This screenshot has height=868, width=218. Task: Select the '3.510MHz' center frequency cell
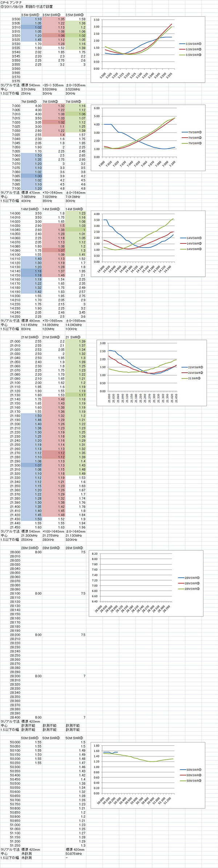[x=28, y=89]
